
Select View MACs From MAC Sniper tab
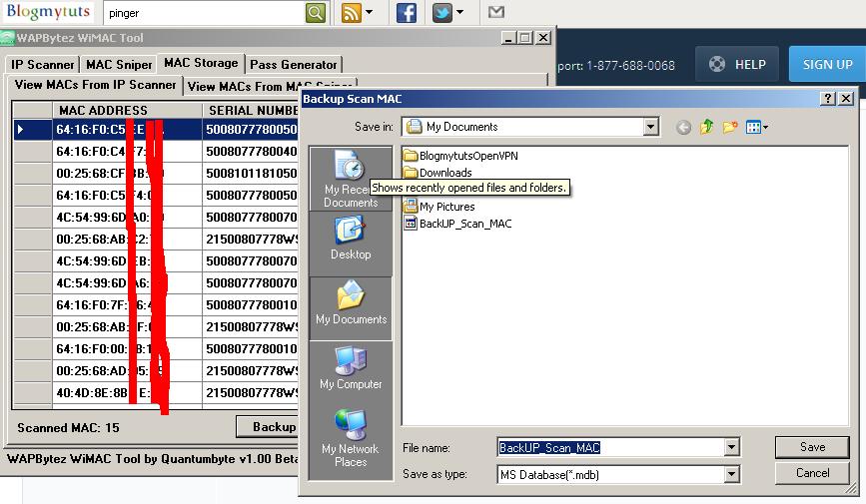click(270, 87)
